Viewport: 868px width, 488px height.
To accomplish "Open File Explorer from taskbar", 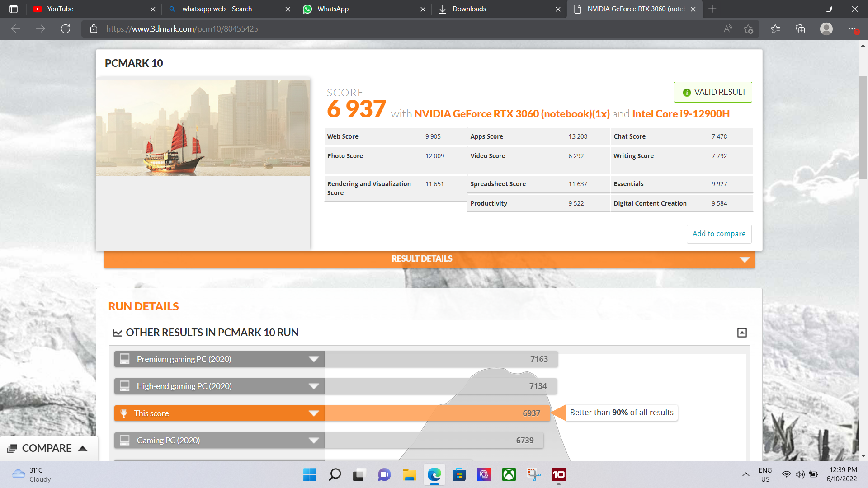I will 410,474.
